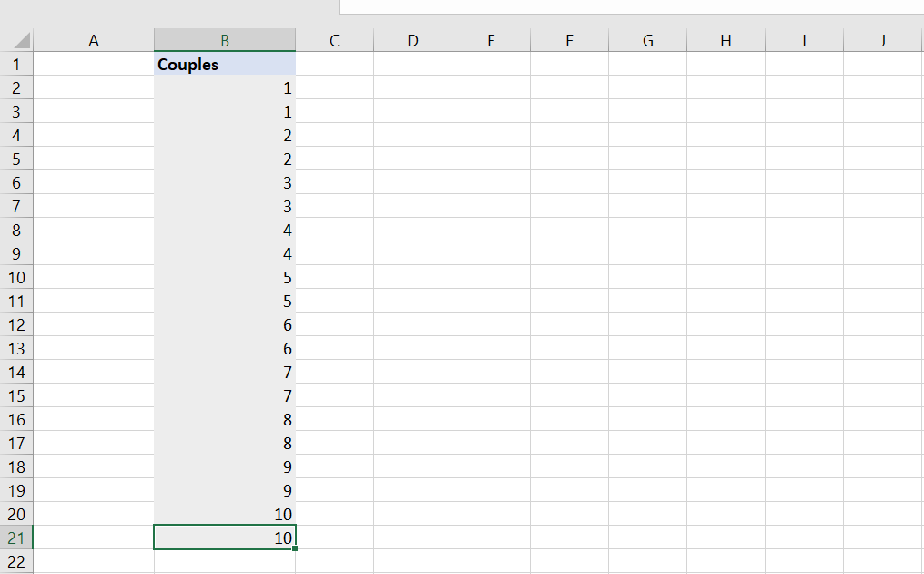Click column D header
This screenshot has width=924, height=574.
[x=412, y=40]
